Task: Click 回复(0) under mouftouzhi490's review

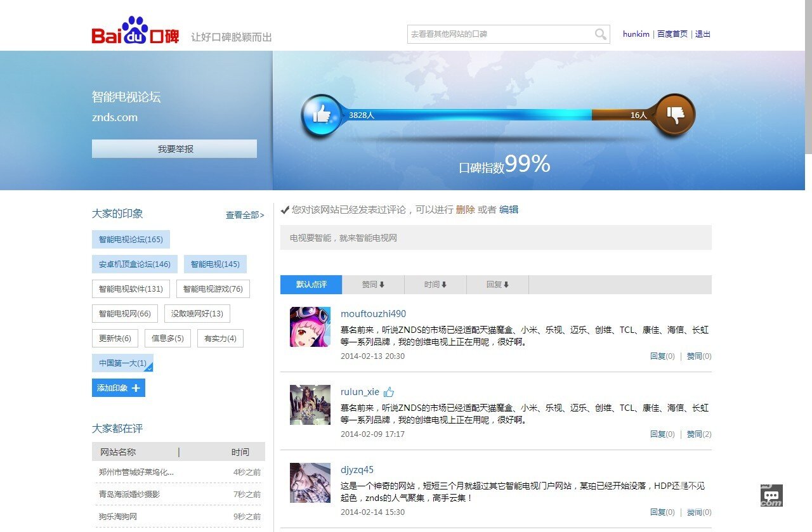Action: pyautogui.click(x=662, y=356)
